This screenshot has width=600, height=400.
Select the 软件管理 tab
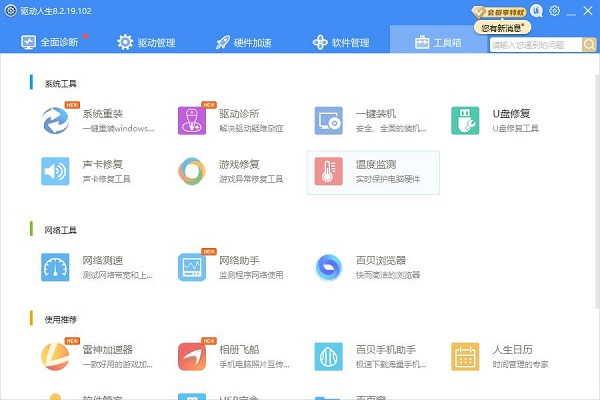341,42
